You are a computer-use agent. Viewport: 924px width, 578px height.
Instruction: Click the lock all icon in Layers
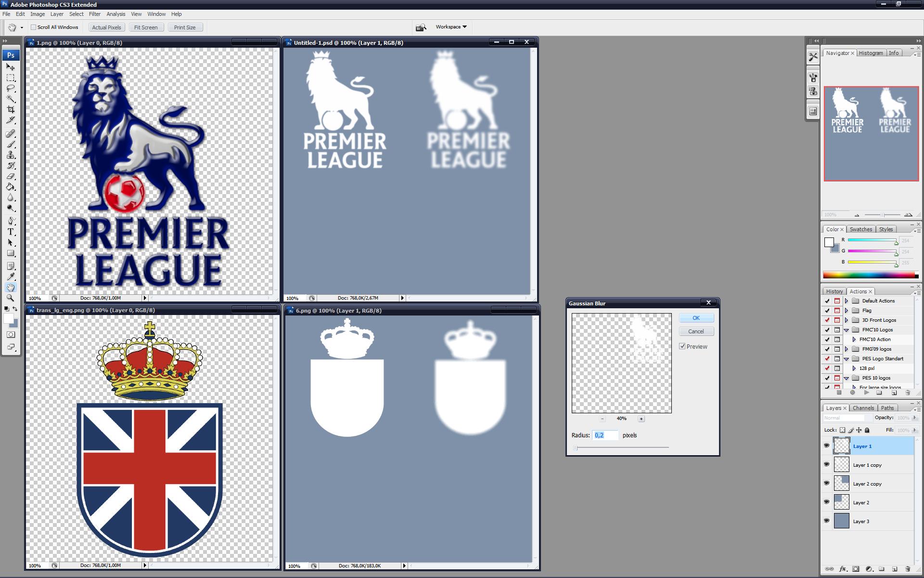(867, 430)
